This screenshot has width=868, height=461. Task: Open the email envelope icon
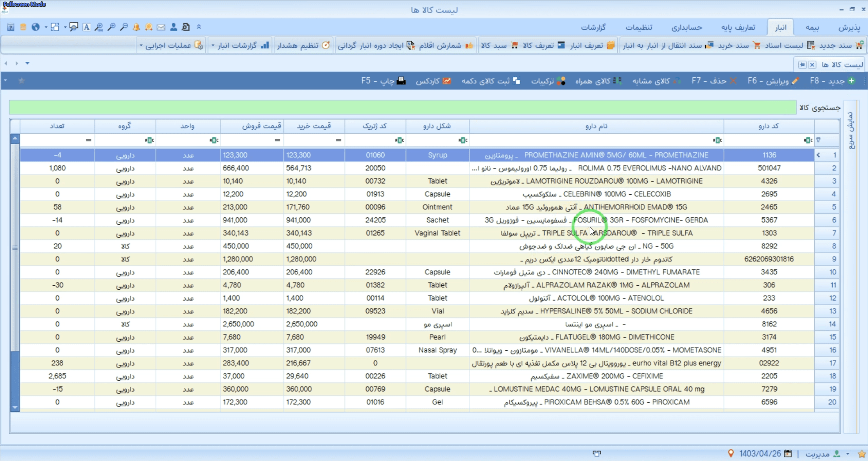(x=161, y=27)
